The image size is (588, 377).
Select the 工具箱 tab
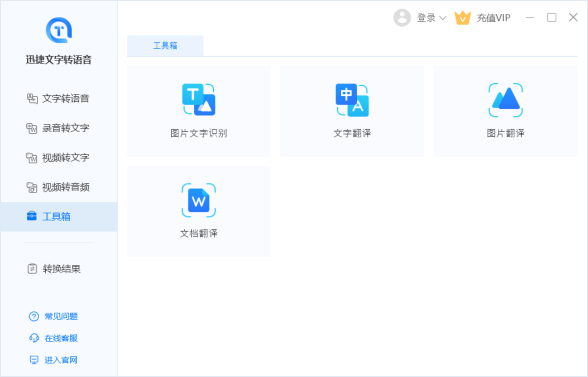coord(165,46)
